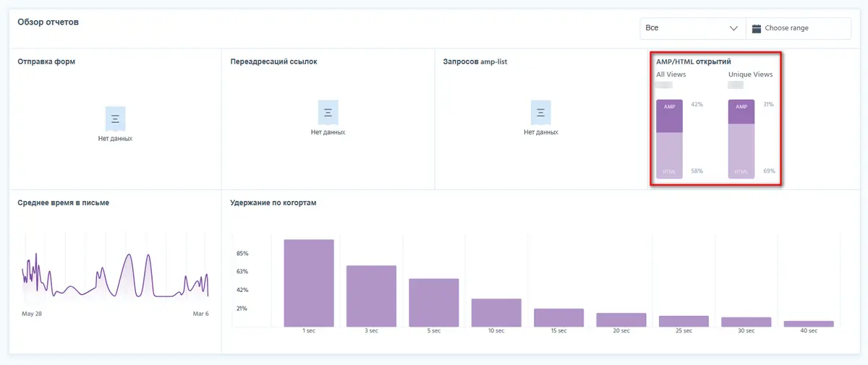Click the no-data icon under Переадресаций ссылок
The width and height of the screenshot is (868, 365).
[328, 112]
